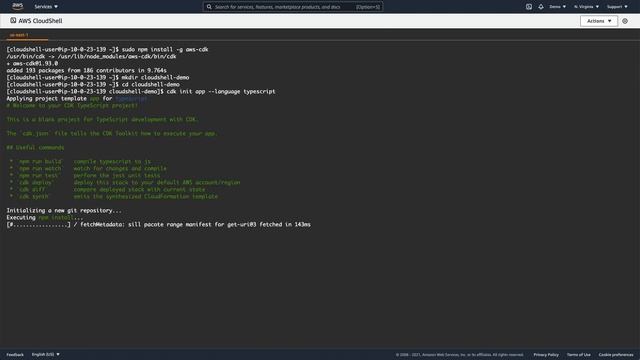The height and width of the screenshot is (360, 640).
Task: Expand the Support menu
Action: [617, 7]
